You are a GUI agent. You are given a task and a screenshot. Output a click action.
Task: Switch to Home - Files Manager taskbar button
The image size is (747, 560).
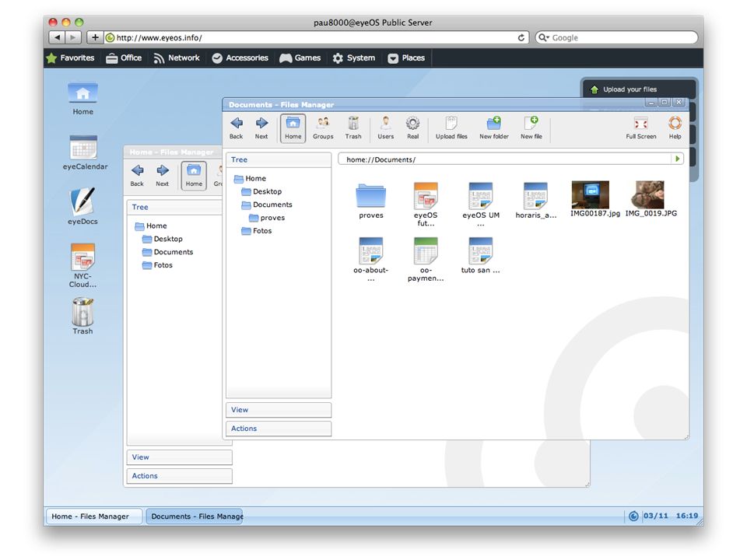tap(94, 516)
